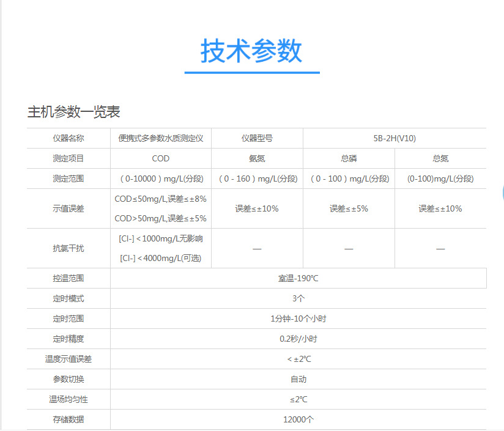The height and width of the screenshot is (431, 504).
Task: Click the 总氮 column cell
Action: point(440,158)
